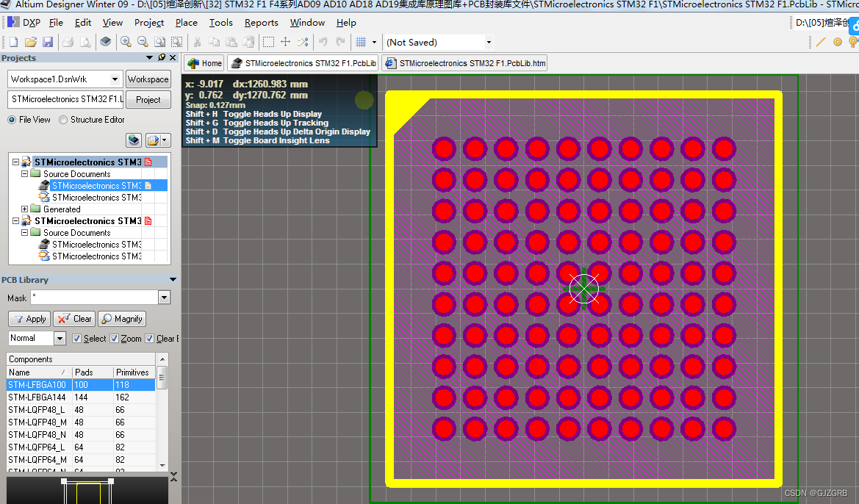
Task: Save the library using the Save icon
Action: pos(47,42)
